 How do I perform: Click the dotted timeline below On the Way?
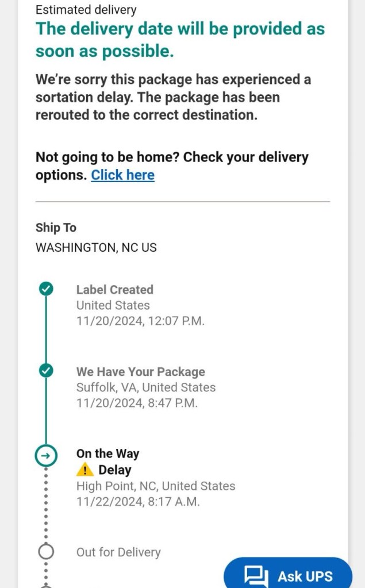coord(46,506)
